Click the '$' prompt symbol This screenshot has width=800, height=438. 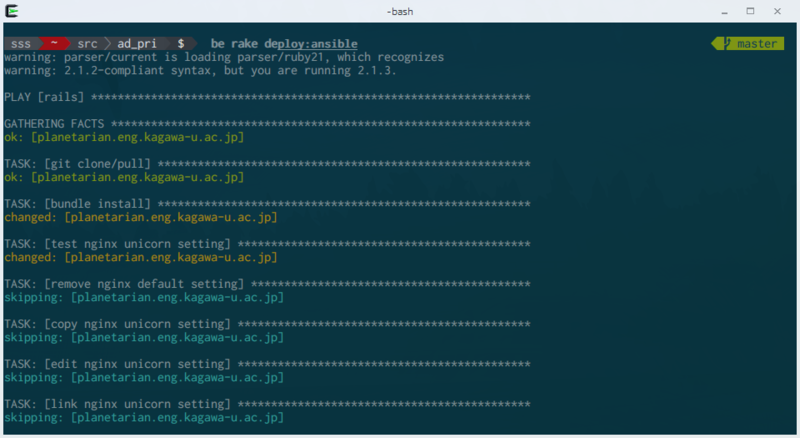pyautogui.click(x=181, y=44)
